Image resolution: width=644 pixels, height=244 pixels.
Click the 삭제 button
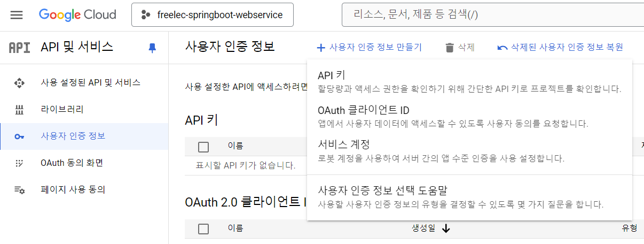pyautogui.click(x=460, y=48)
